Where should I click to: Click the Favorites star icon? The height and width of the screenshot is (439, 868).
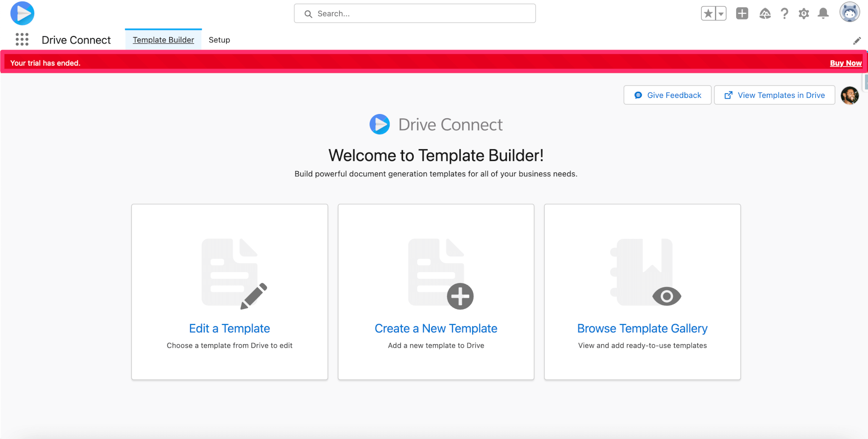(708, 14)
